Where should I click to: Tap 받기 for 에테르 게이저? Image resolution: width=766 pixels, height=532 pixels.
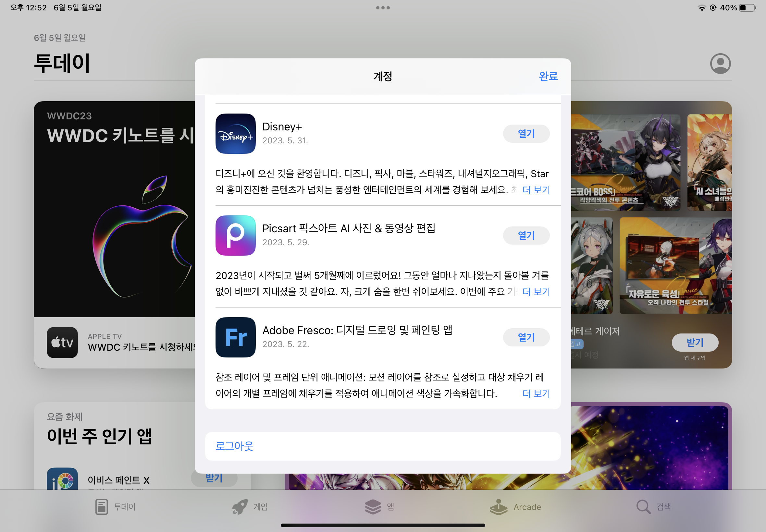click(695, 342)
